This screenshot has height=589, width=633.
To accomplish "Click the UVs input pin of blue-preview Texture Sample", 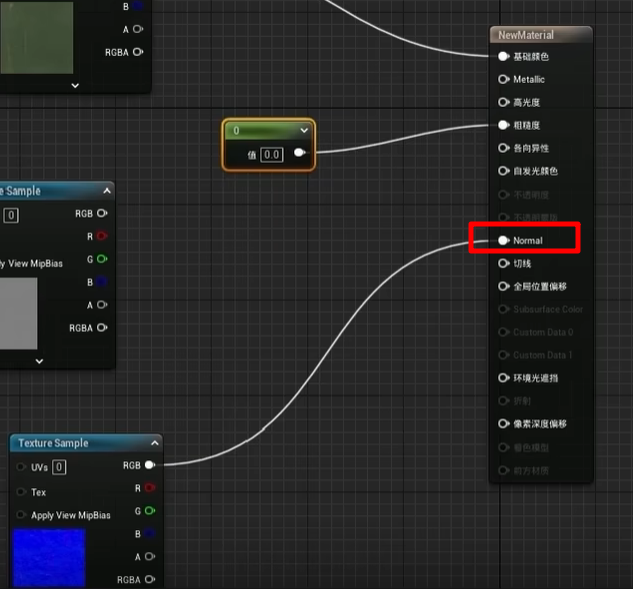I will click(x=21, y=467).
